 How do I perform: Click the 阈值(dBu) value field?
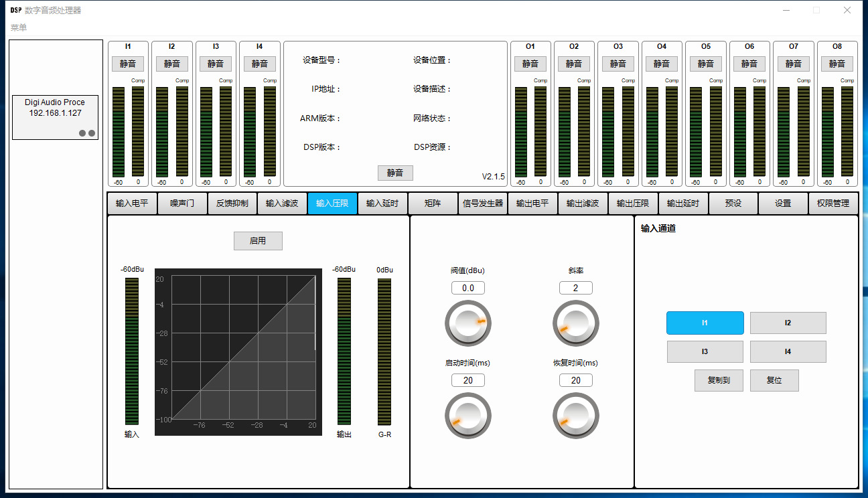468,288
